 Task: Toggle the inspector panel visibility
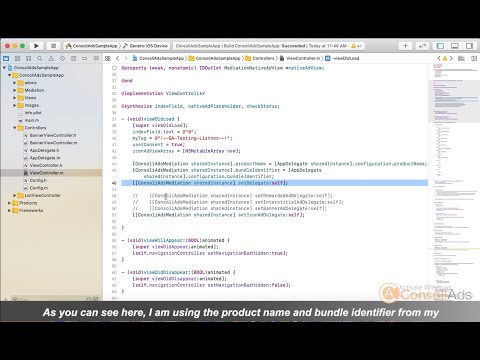point(469,46)
